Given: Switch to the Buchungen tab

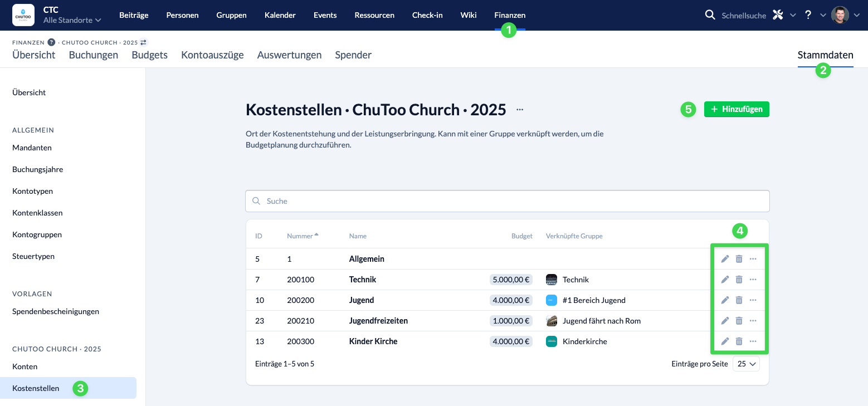Looking at the screenshot, I should (x=94, y=55).
